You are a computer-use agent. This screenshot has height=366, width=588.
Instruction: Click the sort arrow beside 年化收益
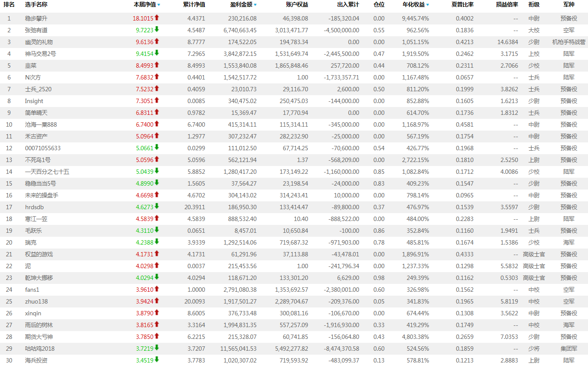[x=427, y=5]
